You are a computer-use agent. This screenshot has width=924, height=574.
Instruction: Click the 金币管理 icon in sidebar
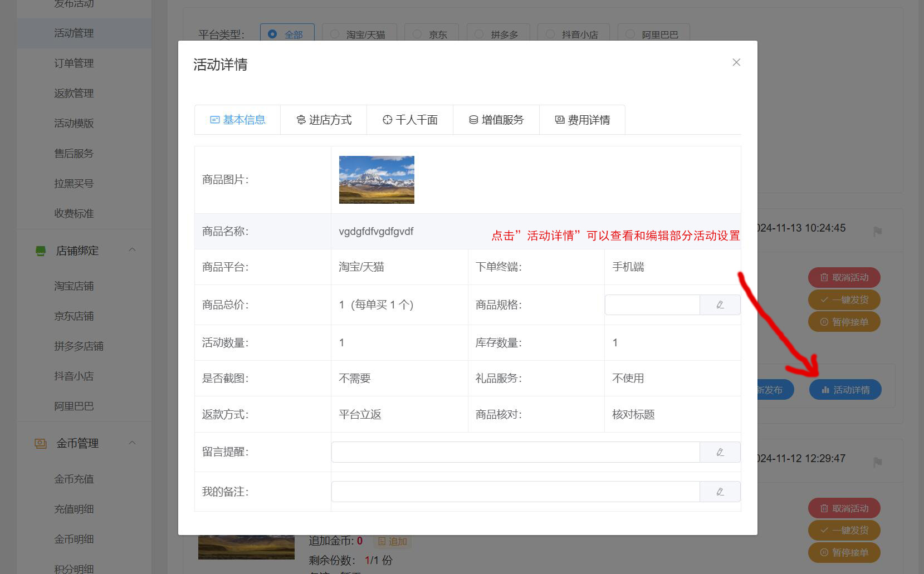point(41,444)
